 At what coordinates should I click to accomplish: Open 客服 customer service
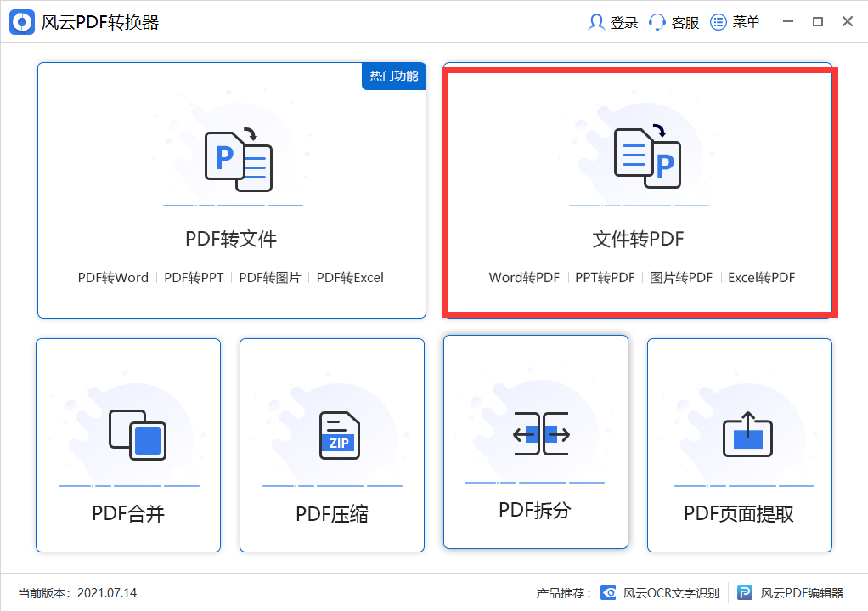[x=685, y=22]
